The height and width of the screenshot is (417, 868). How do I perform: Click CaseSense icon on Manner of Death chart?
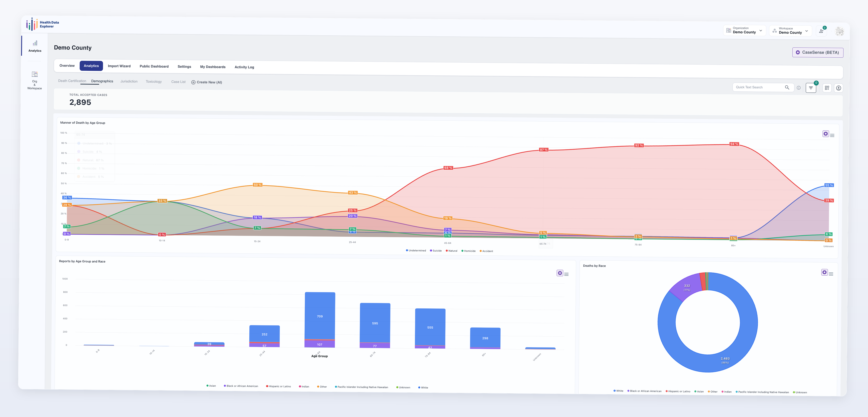point(826,134)
